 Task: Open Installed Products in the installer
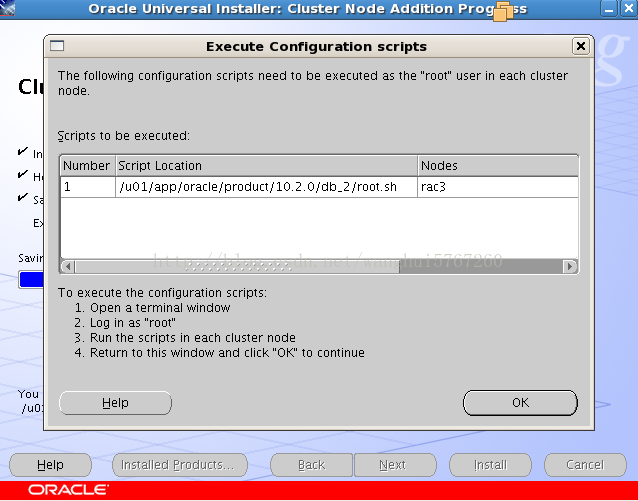click(179, 465)
